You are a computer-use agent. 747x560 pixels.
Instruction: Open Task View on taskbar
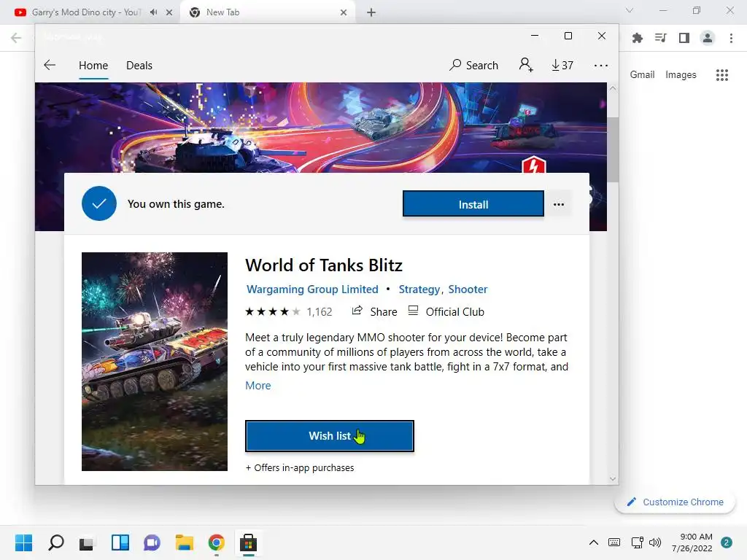click(x=88, y=542)
